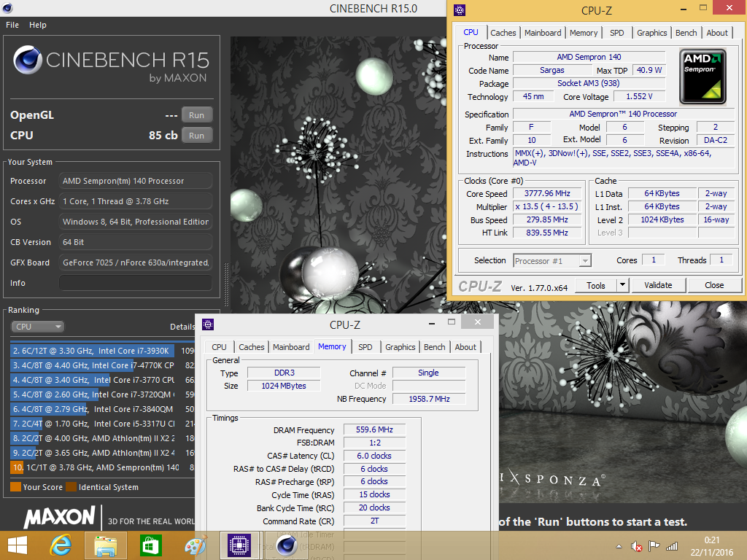Image resolution: width=747 pixels, height=560 pixels.
Task: Click the Cinebench logo icon in title bar
Action: (x=7, y=7)
